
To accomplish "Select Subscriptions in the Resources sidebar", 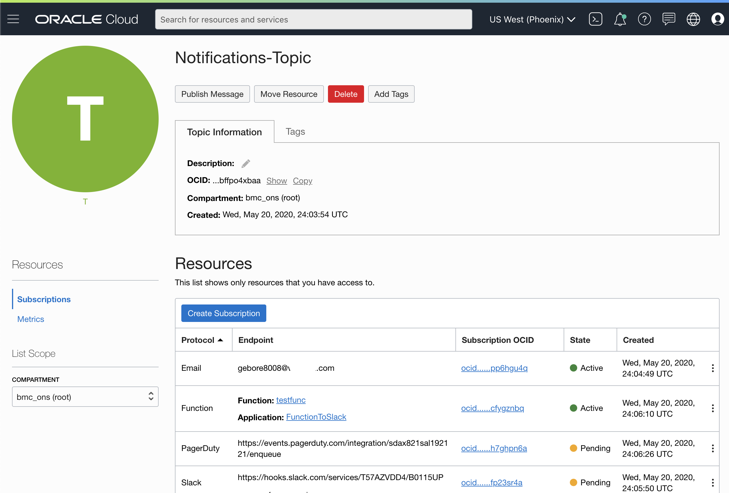I will point(44,299).
